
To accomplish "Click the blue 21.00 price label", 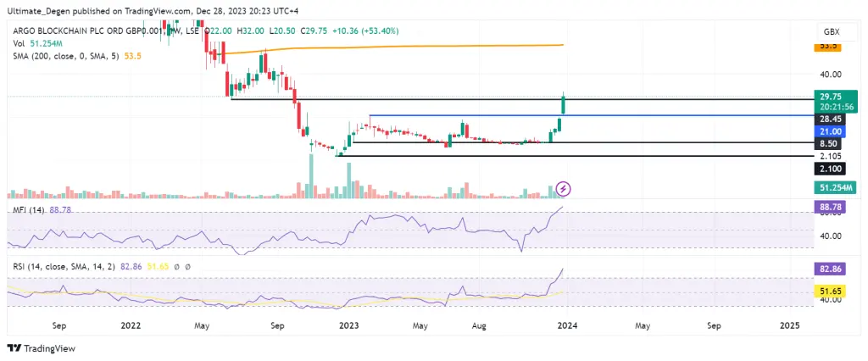I will [x=829, y=131].
